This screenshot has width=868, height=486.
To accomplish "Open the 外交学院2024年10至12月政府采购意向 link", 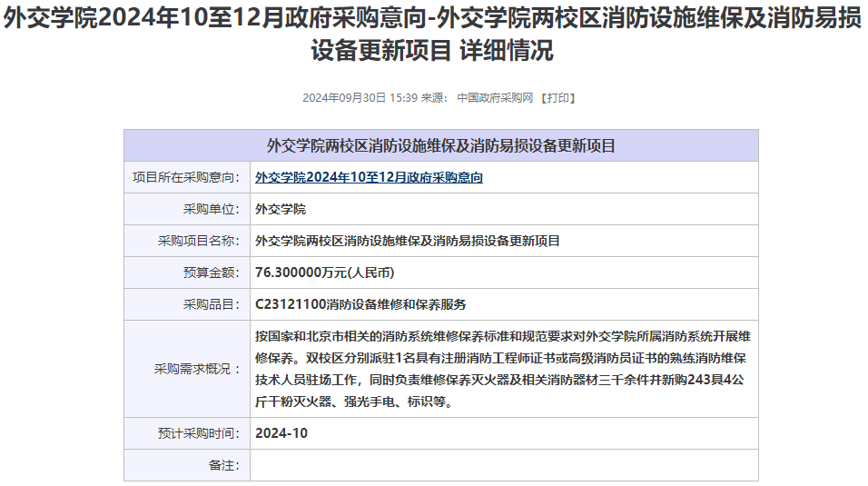I will pos(369,178).
